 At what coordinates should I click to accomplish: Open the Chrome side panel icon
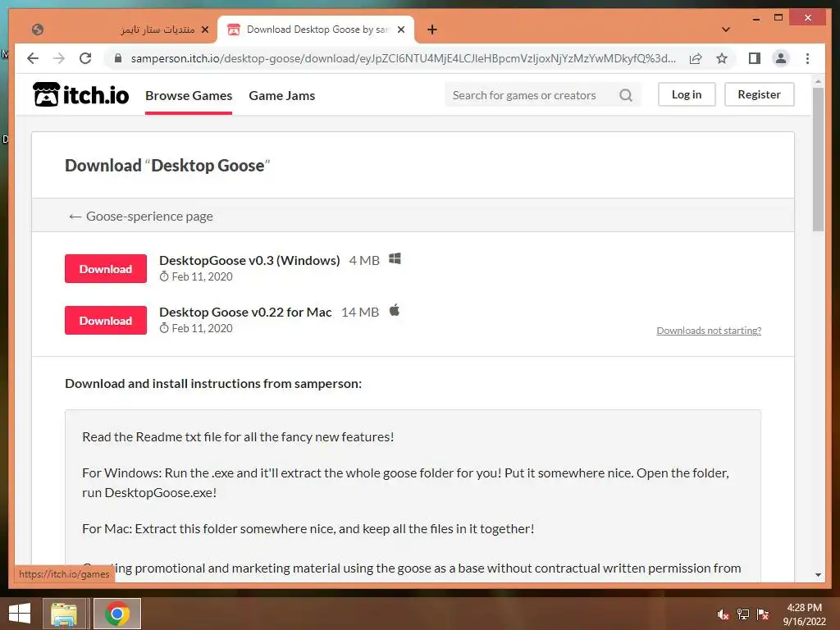(755, 58)
